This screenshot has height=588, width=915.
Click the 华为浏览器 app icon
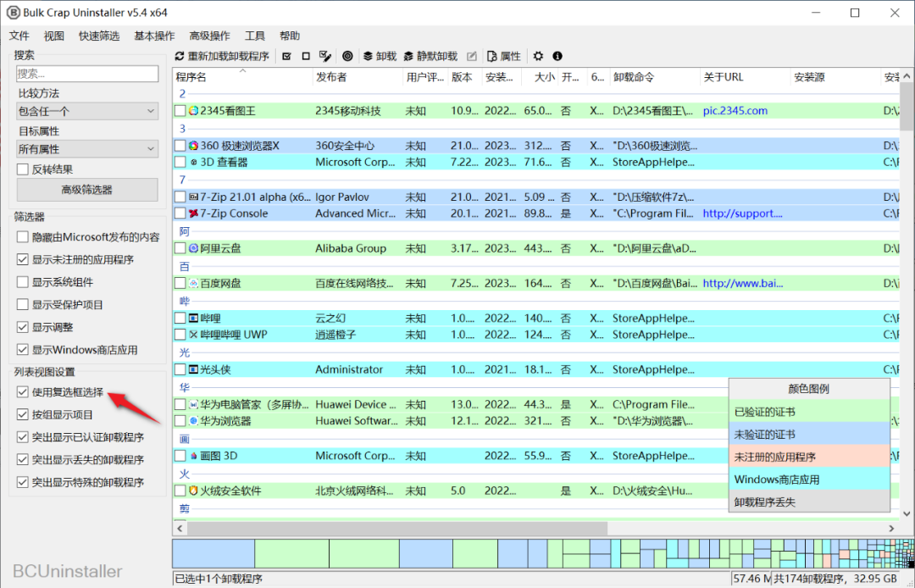194,420
